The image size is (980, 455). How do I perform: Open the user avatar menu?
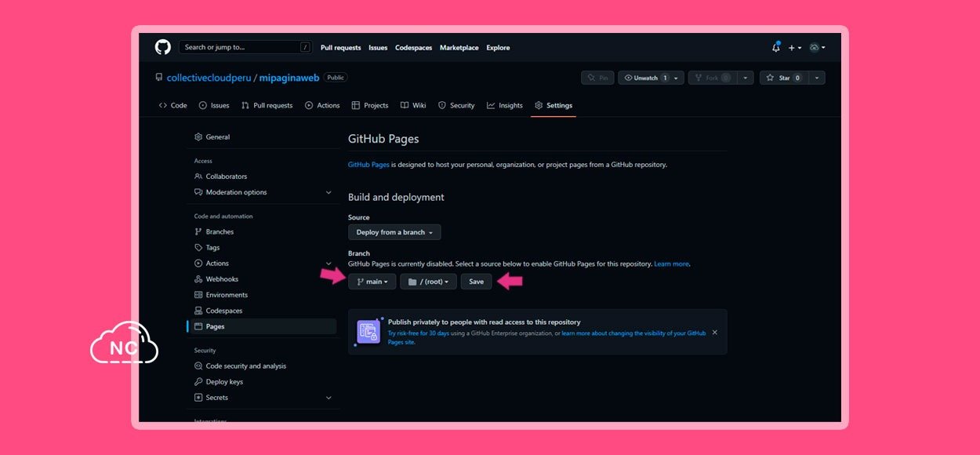817,48
